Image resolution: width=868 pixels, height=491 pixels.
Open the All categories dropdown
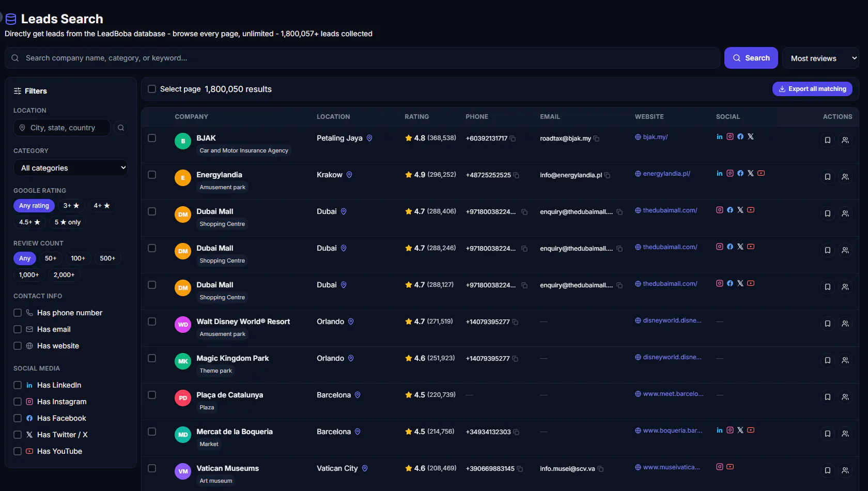pos(71,168)
